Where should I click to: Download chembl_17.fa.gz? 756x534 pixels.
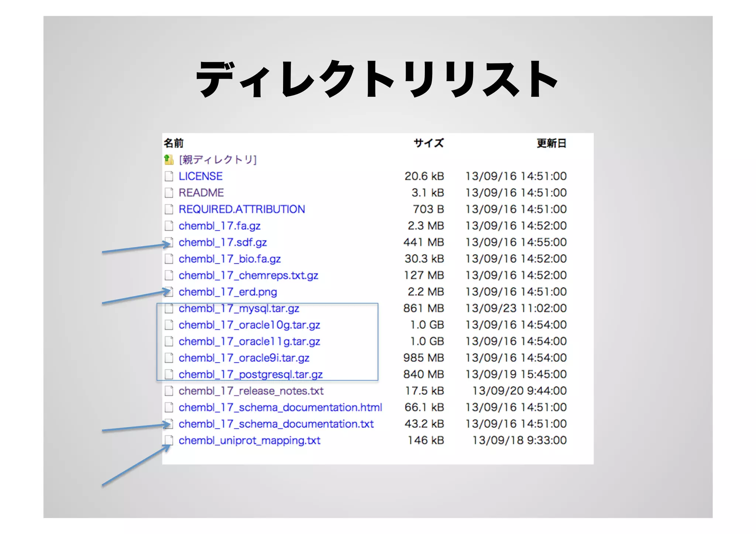(220, 226)
